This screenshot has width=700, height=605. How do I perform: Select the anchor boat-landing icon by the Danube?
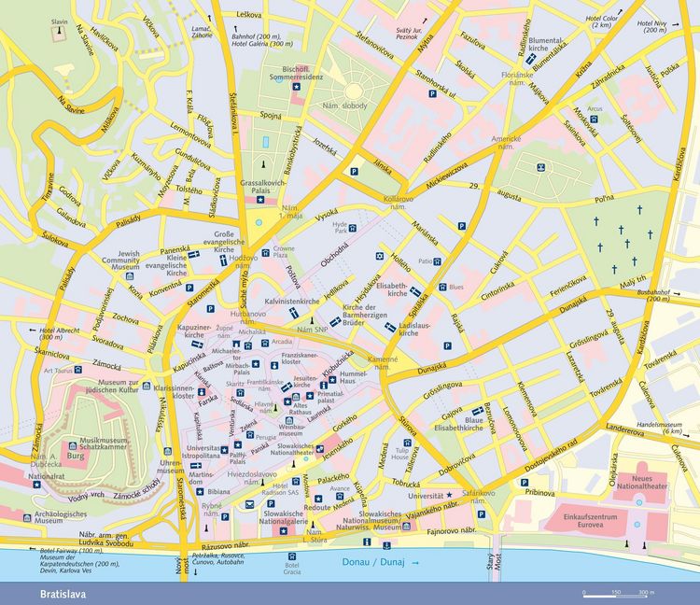pyautogui.click(x=387, y=545)
